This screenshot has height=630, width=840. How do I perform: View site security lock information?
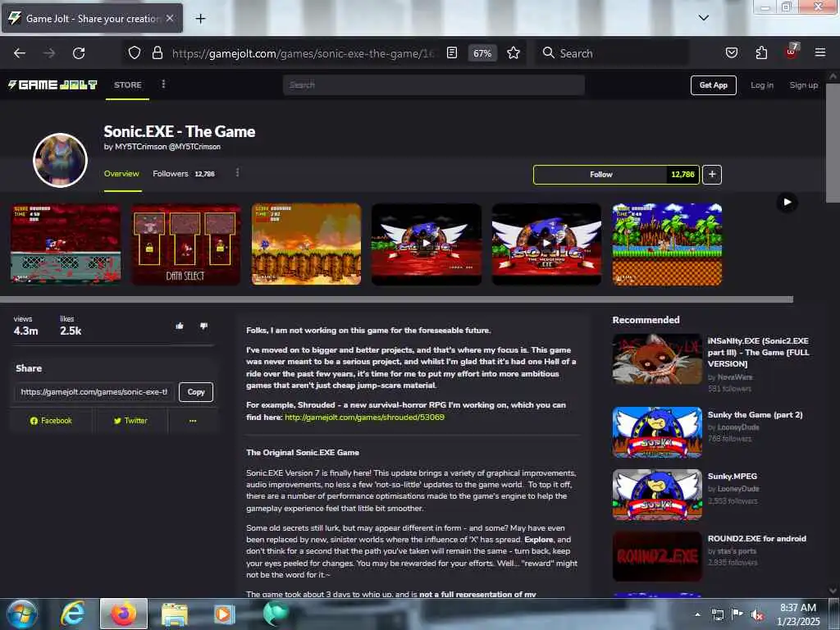tap(157, 53)
